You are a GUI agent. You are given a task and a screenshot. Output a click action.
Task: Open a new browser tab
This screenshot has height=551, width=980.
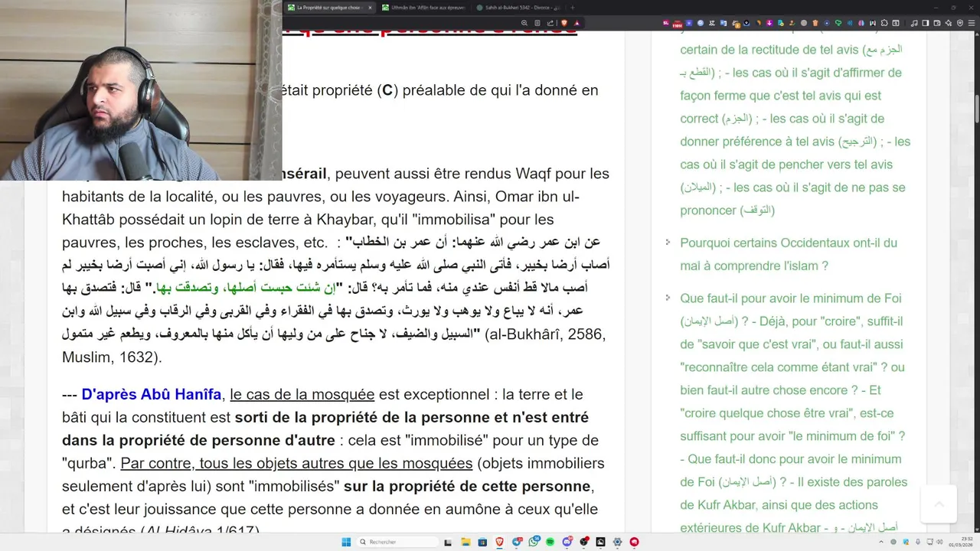(572, 8)
